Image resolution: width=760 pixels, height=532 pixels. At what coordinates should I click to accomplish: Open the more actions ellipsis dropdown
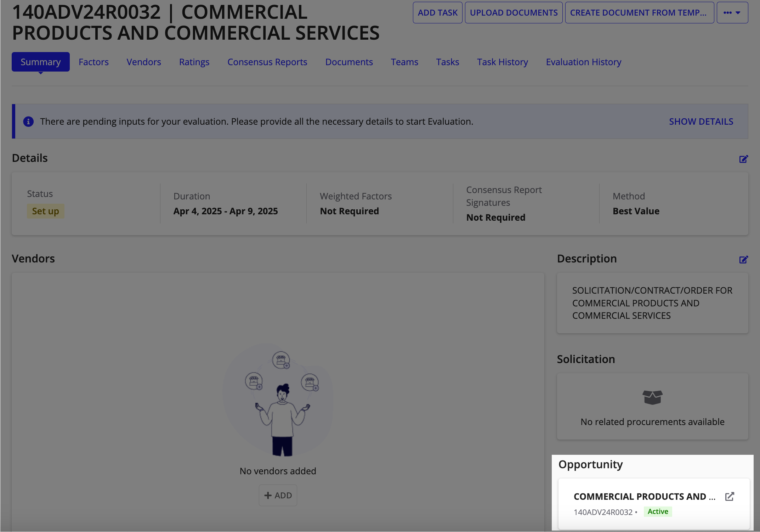pyautogui.click(x=732, y=13)
